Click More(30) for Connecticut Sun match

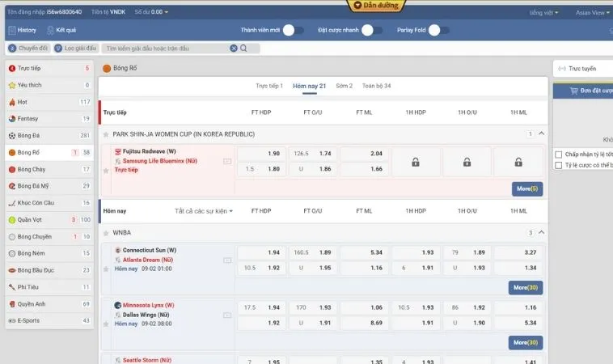tap(526, 287)
